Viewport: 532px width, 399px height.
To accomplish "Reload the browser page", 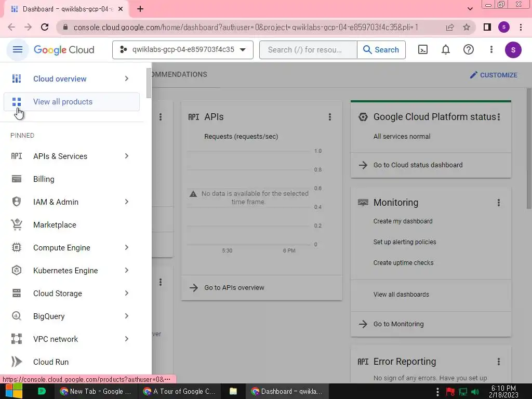I will pyautogui.click(x=45, y=27).
